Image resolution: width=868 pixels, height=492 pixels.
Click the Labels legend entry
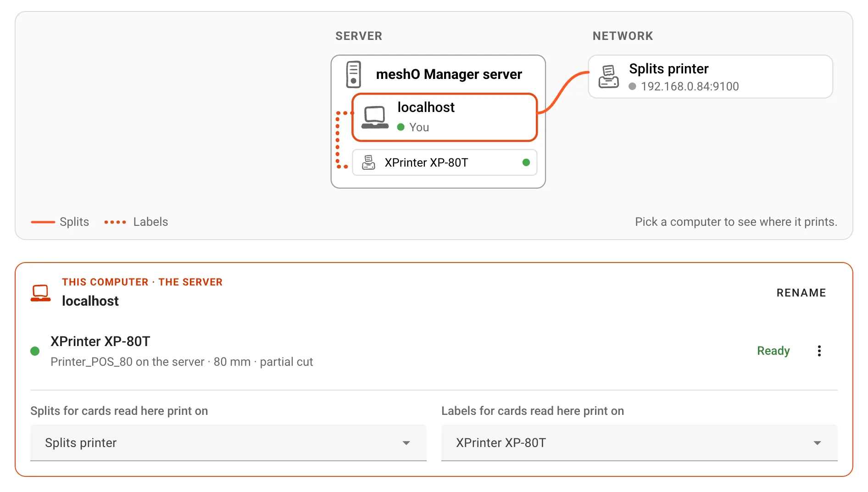[x=136, y=222]
